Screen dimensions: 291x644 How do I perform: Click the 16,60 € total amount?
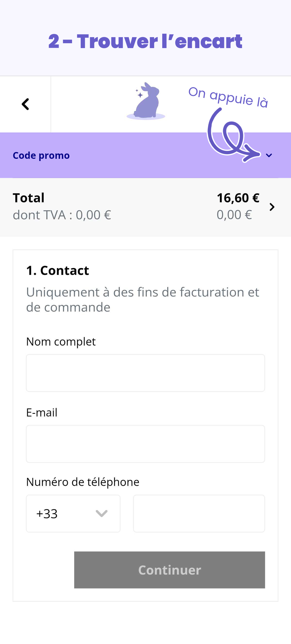coord(238,198)
